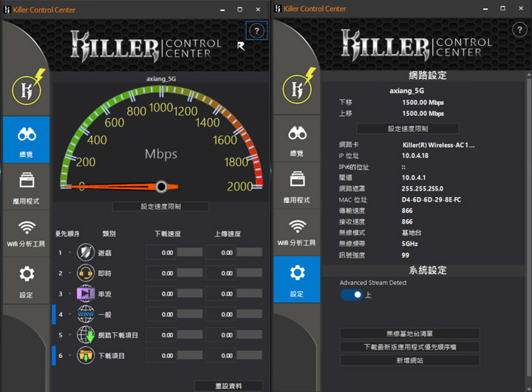
Task: Open 設定 gear tab in left window
Action: 27,281
